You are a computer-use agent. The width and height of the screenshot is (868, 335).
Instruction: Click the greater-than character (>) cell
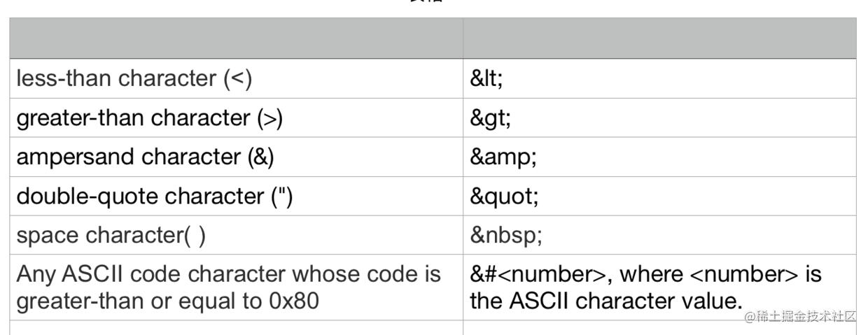tap(236, 117)
